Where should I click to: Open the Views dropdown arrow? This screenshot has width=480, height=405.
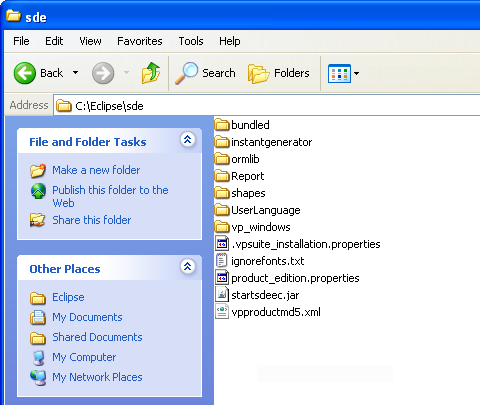(x=357, y=73)
